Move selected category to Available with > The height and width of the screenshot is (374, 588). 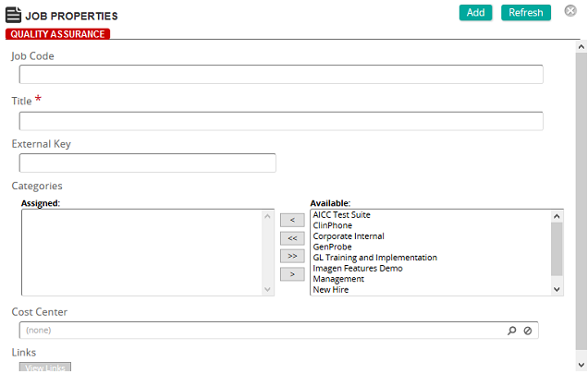(292, 274)
